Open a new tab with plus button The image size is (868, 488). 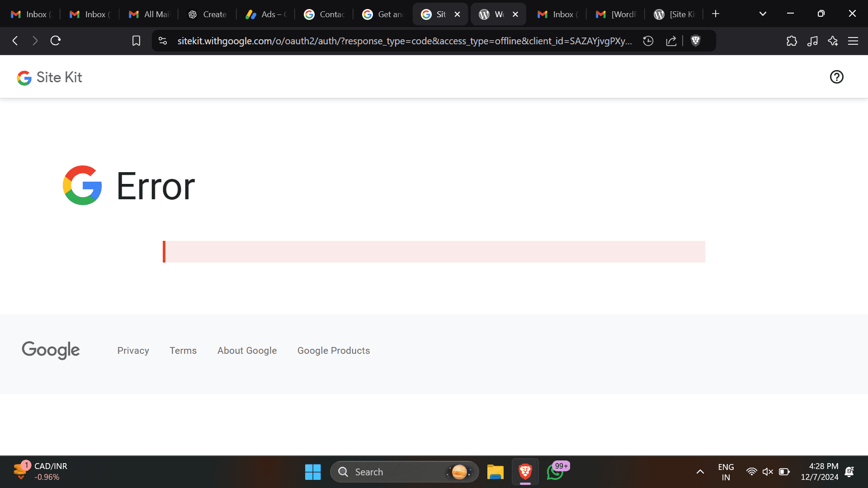(716, 14)
